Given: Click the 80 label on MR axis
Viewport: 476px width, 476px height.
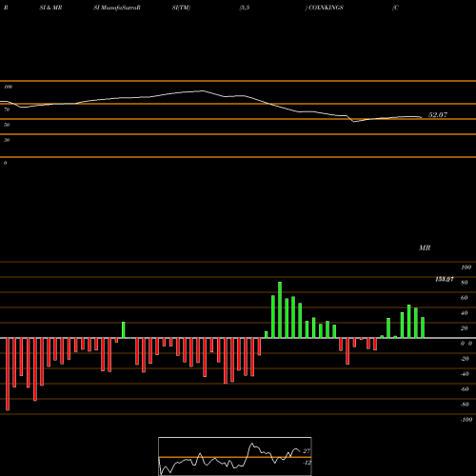Looking at the screenshot, I should pos(465,283).
